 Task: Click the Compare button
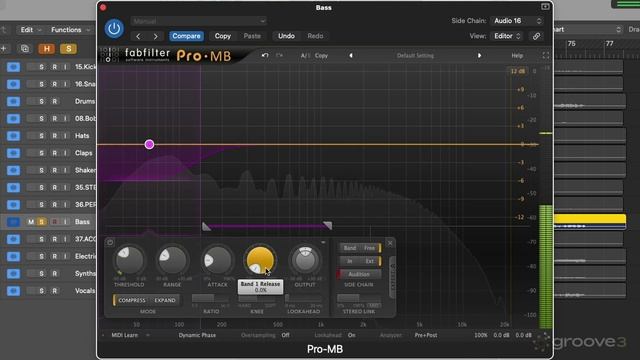tap(186, 36)
